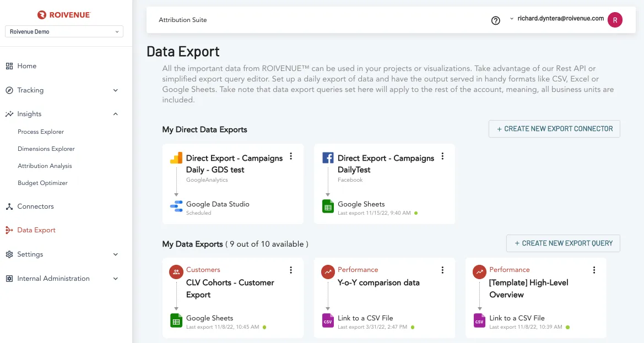Click the richard.dyntera@roivenue.com email

click(561, 19)
